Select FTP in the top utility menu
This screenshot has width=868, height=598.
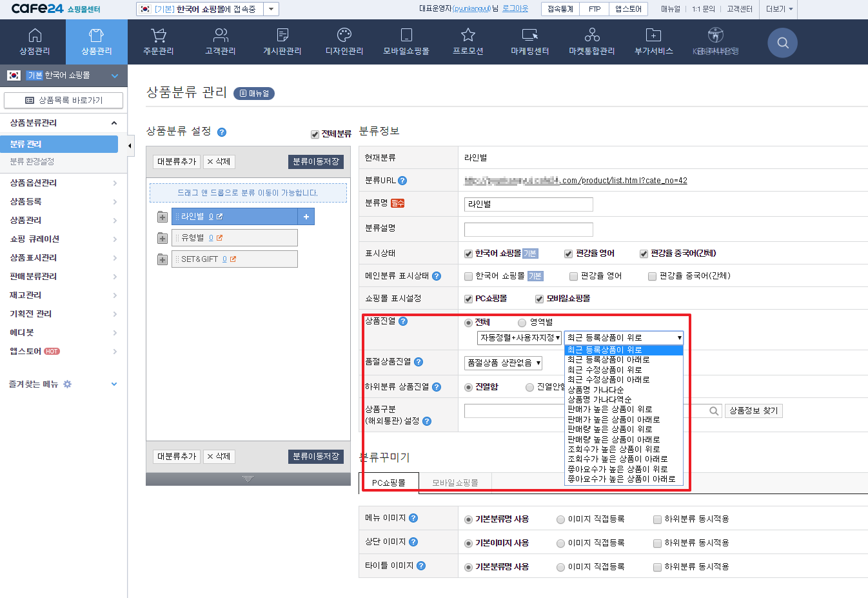594,9
